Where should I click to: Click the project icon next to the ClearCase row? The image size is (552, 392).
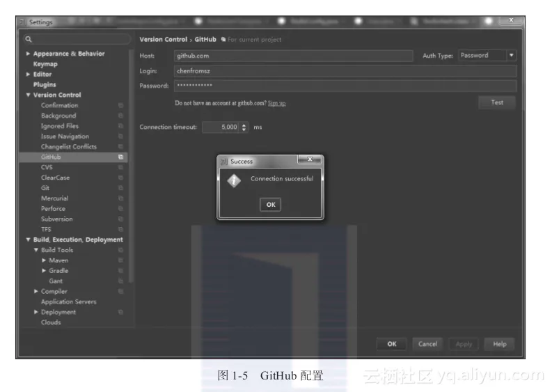pyautogui.click(x=120, y=178)
